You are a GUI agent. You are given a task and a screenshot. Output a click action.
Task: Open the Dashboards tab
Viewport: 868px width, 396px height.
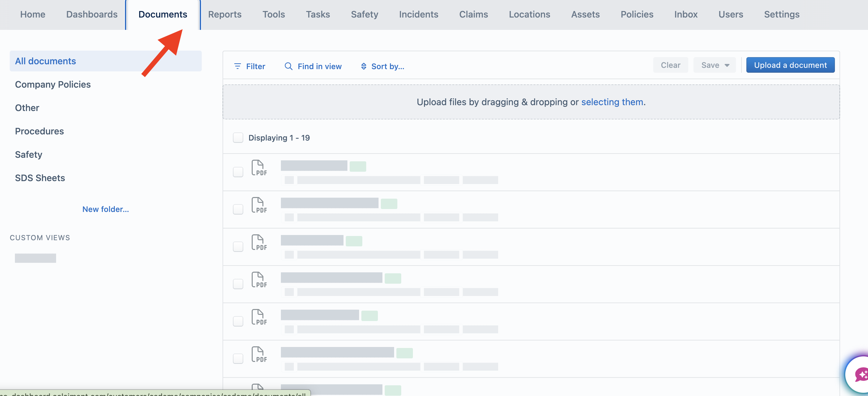coord(92,14)
